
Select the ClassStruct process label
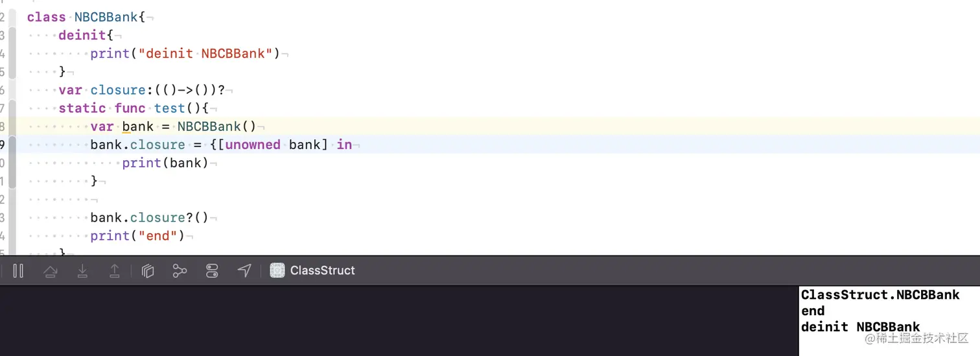(323, 270)
